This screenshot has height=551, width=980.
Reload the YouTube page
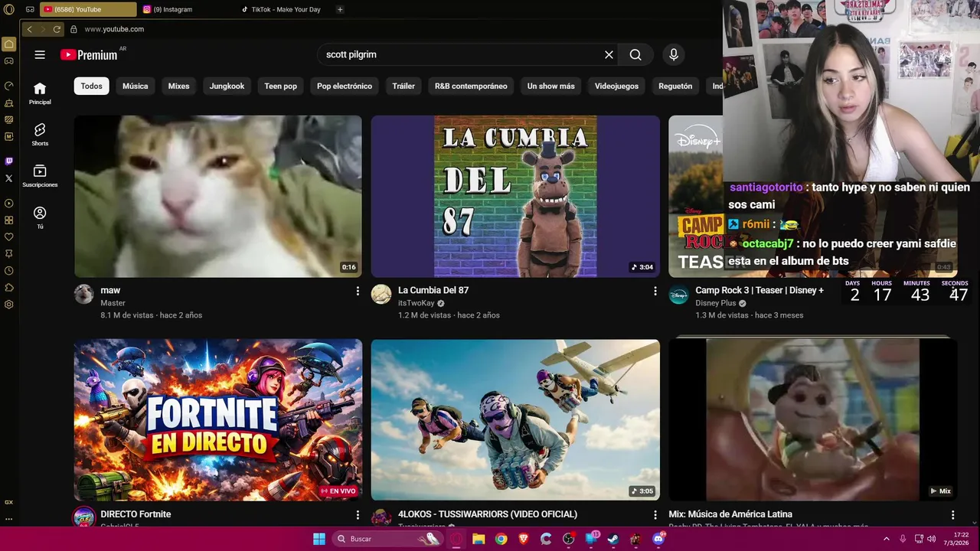coord(57,29)
